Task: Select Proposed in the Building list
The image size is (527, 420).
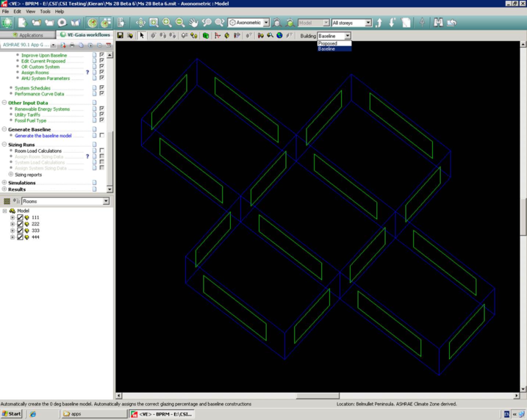Action: coord(334,43)
